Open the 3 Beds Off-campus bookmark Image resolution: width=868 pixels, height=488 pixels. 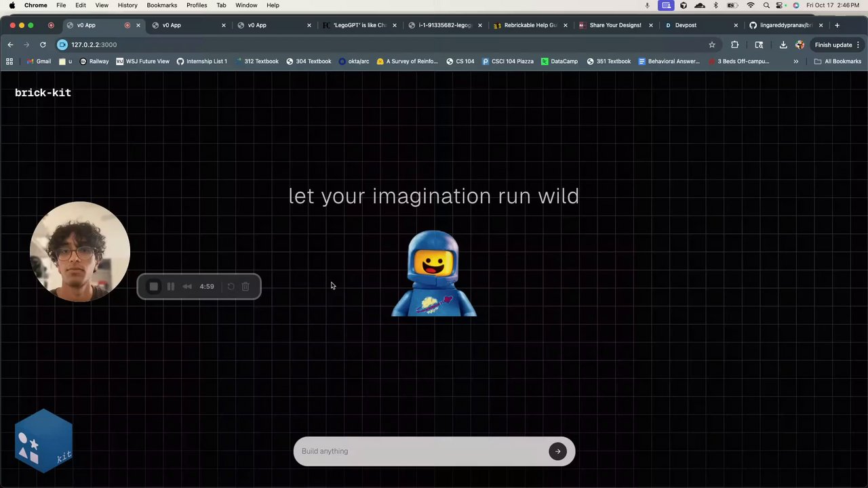pyautogui.click(x=738, y=61)
